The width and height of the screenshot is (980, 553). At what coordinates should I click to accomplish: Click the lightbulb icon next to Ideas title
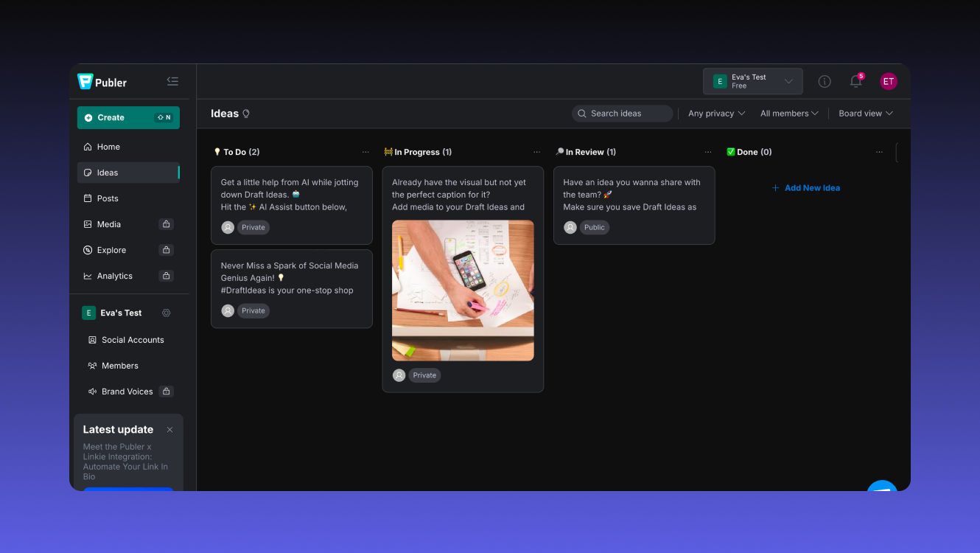pos(246,114)
